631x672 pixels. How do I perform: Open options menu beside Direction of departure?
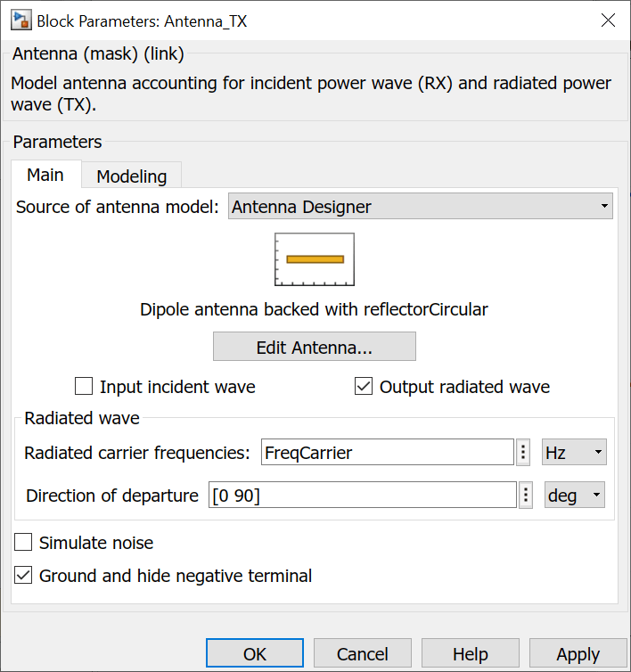(527, 496)
